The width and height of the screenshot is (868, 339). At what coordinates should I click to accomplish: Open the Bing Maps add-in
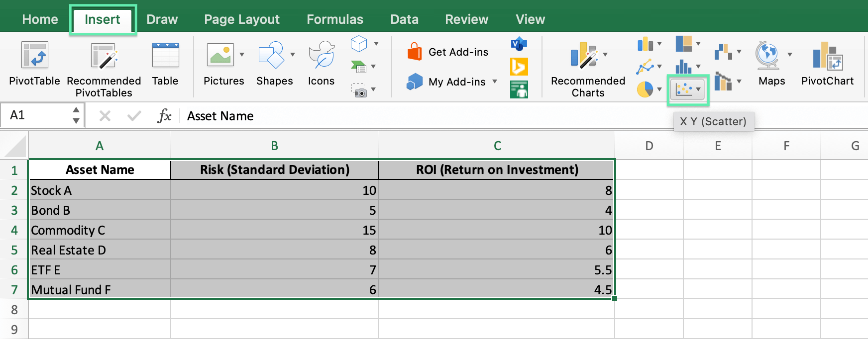(519, 67)
